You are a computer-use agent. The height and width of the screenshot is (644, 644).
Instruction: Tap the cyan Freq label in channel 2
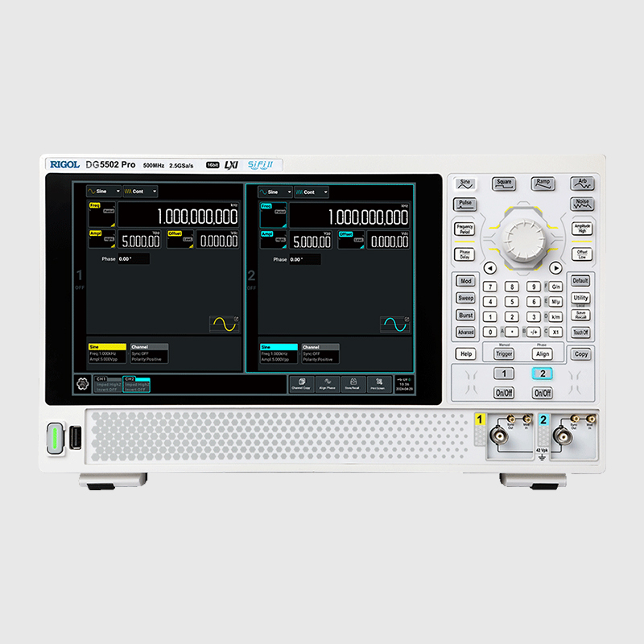tap(266, 206)
